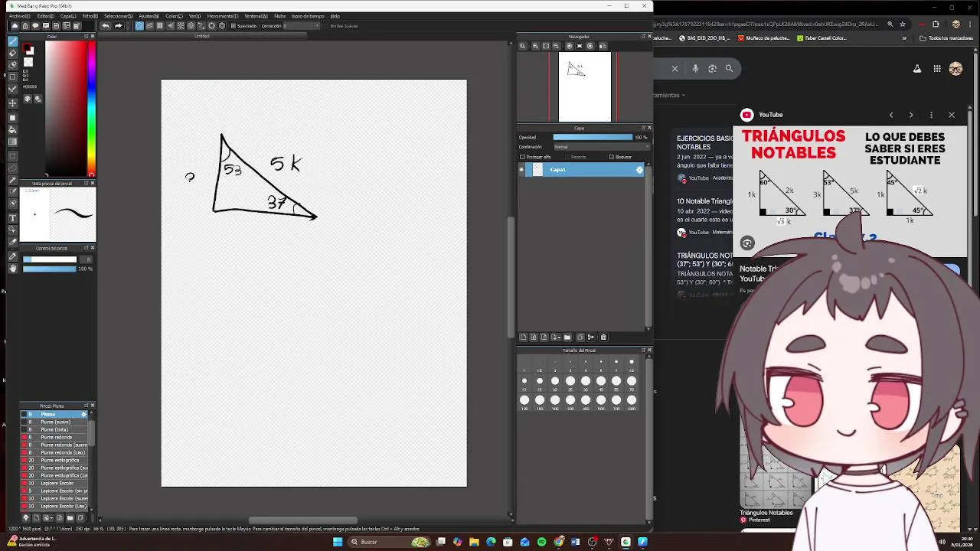Click the Buscar search box in the taskbar
980x551 pixels.
[390, 542]
